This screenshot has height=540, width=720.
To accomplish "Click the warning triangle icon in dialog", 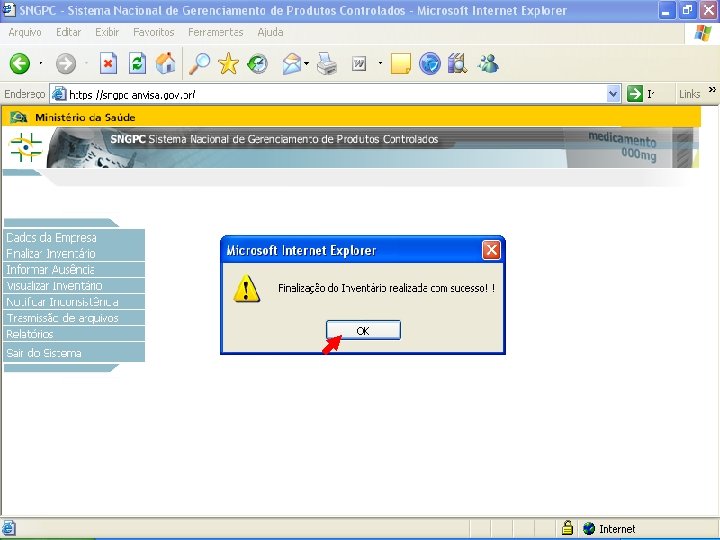I will (x=247, y=288).
